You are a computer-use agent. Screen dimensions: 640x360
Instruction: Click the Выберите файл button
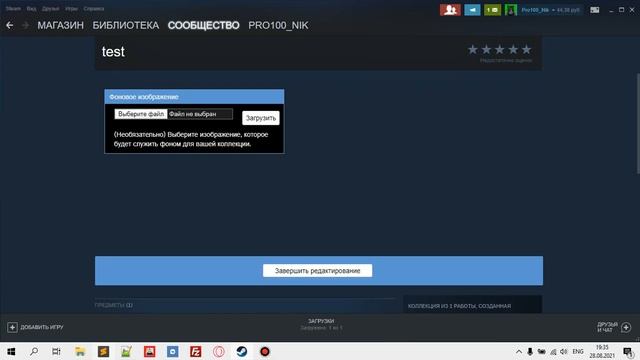pos(141,114)
